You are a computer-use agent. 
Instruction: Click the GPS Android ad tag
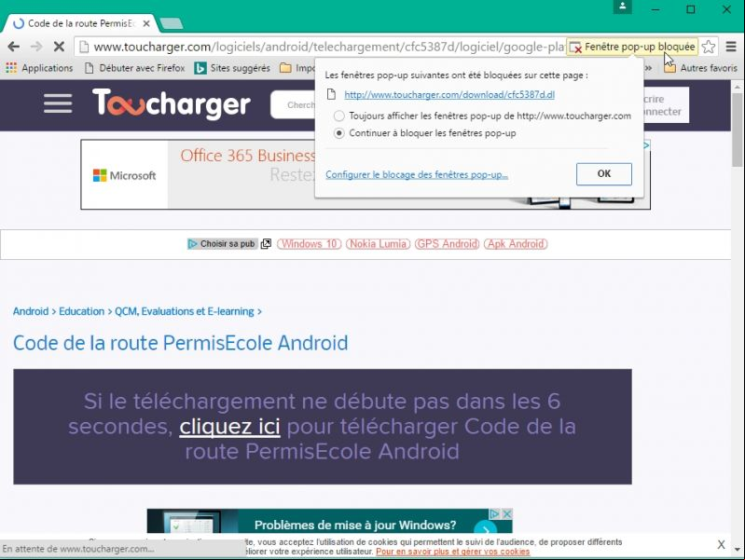[x=448, y=244]
